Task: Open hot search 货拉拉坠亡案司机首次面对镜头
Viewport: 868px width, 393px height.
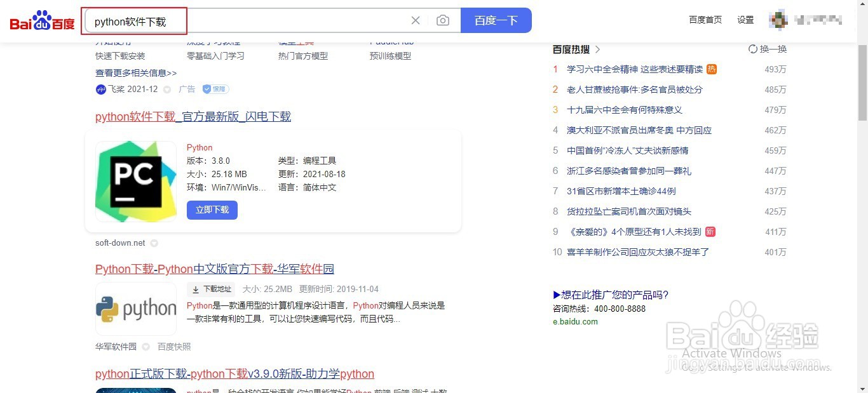Action: tap(629, 211)
